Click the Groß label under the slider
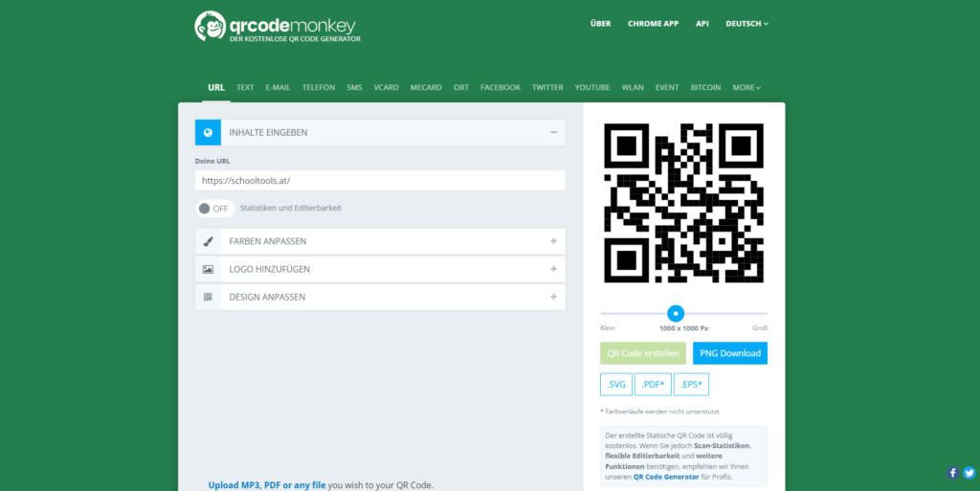Image resolution: width=980 pixels, height=491 pixels. (x=760, y=328)
